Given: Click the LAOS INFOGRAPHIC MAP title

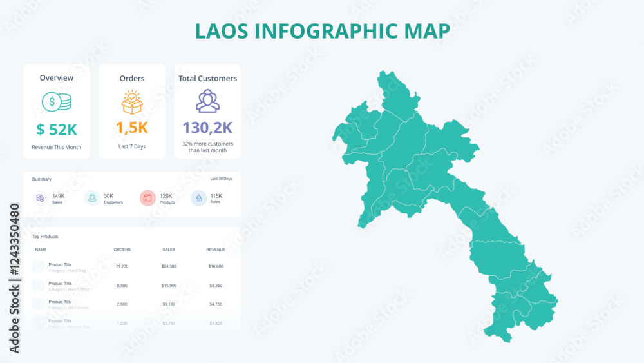Looking at the screenshot, I should point(323,31).
